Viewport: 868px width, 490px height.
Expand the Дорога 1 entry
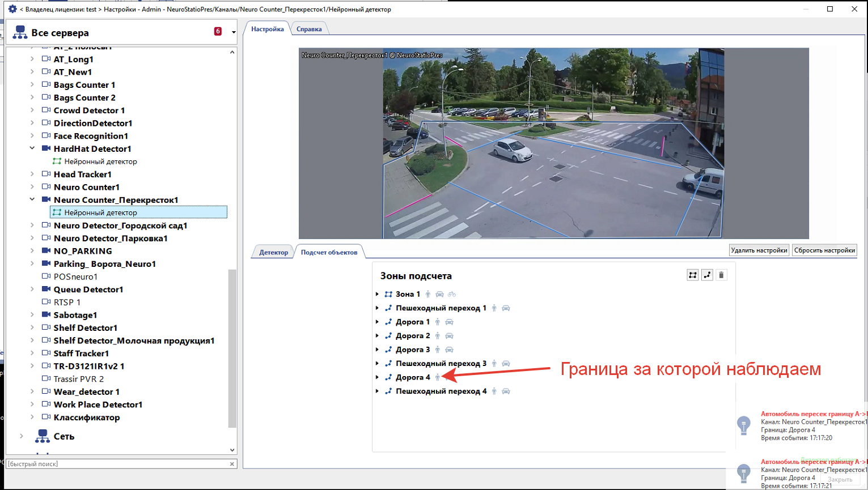[x=378, y=322]
